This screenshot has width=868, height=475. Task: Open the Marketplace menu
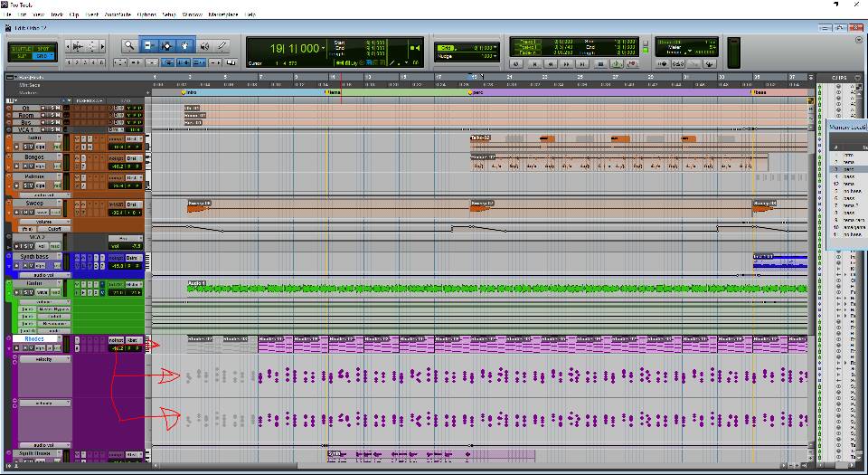click(222, 14)
